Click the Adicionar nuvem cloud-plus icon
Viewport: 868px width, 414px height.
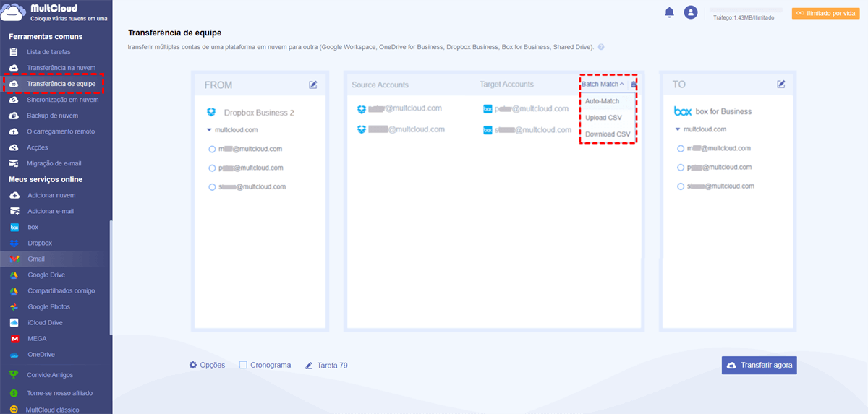(14, 195)
